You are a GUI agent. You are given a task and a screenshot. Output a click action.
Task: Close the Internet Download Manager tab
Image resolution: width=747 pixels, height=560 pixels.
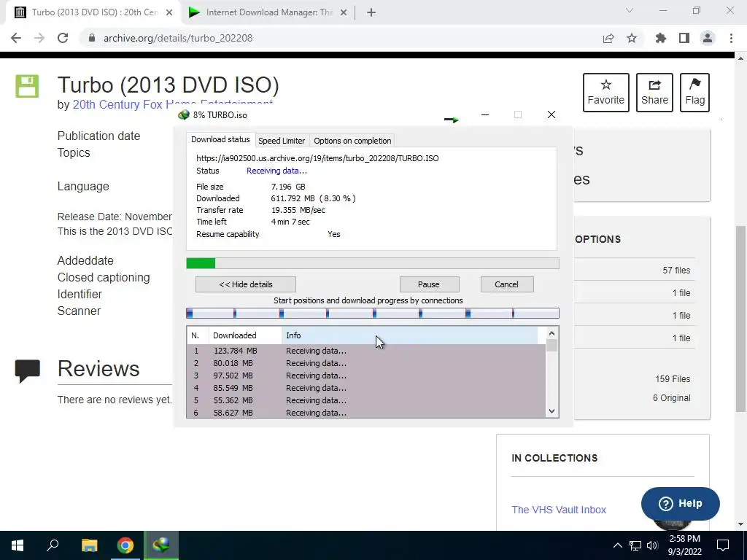(x=344, y=12)
